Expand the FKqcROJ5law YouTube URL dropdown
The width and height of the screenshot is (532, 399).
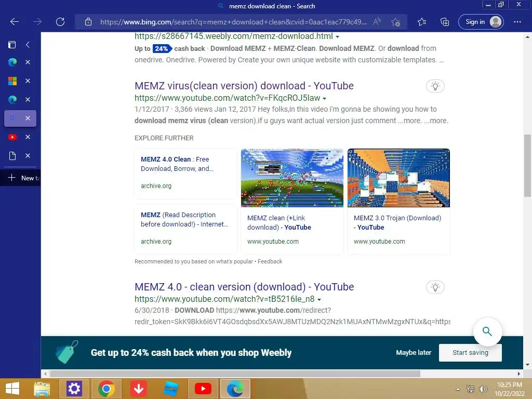324,98
